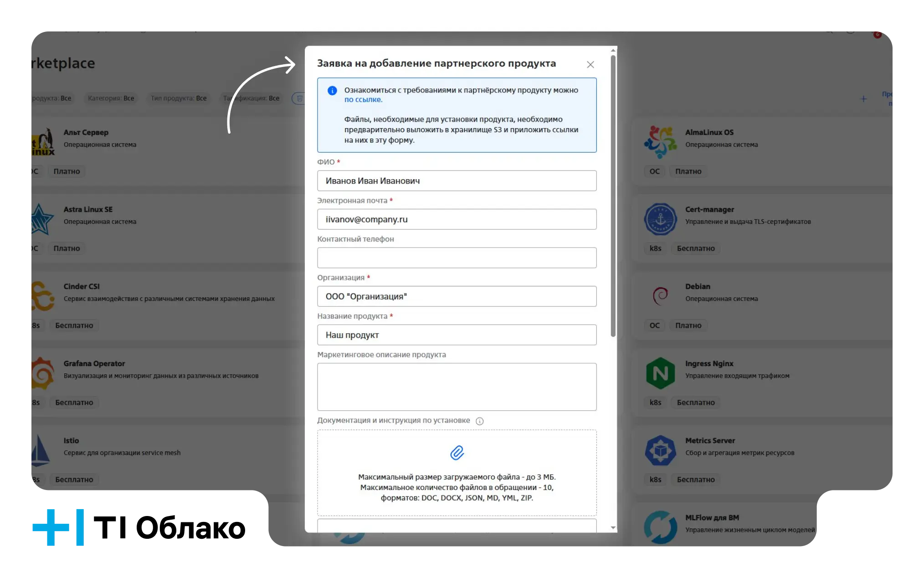The height and width of the screenshot is (578, 924).
Task: Click the Название продукта input field
Action: point(457,335)
